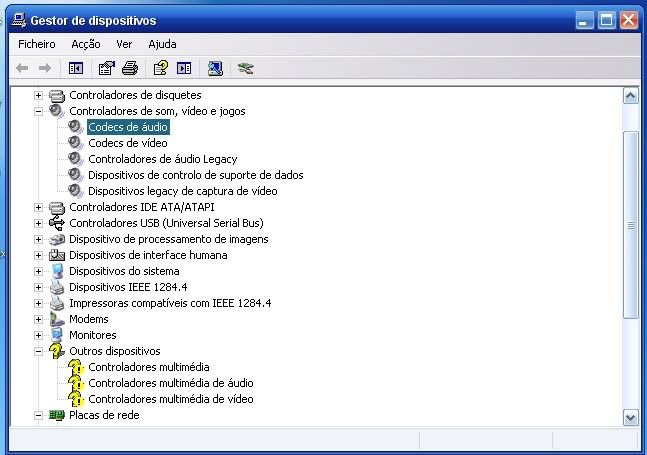
Task: Collapse Outros dispositivos node
Action: click(38, 351)
